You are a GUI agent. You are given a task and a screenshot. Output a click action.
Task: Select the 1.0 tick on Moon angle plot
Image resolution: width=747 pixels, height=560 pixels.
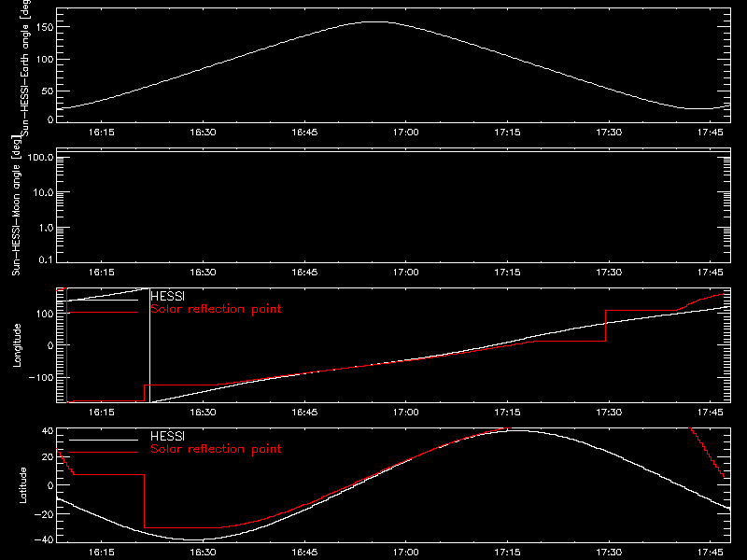coord(46,228)
